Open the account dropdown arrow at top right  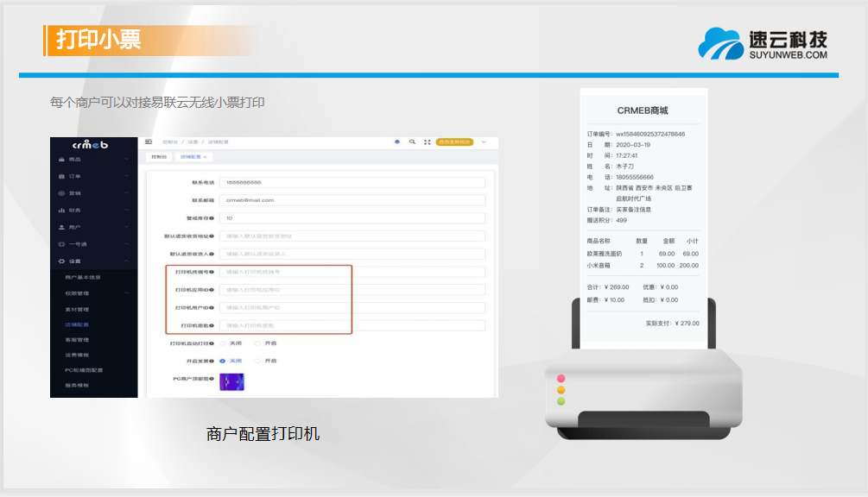tap(484, 142)
